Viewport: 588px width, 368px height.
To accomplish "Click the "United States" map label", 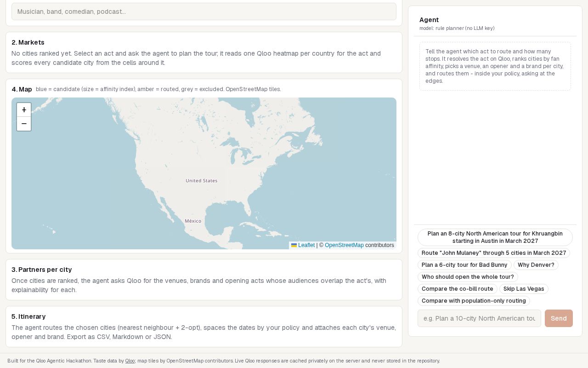I will coord(202,181).
